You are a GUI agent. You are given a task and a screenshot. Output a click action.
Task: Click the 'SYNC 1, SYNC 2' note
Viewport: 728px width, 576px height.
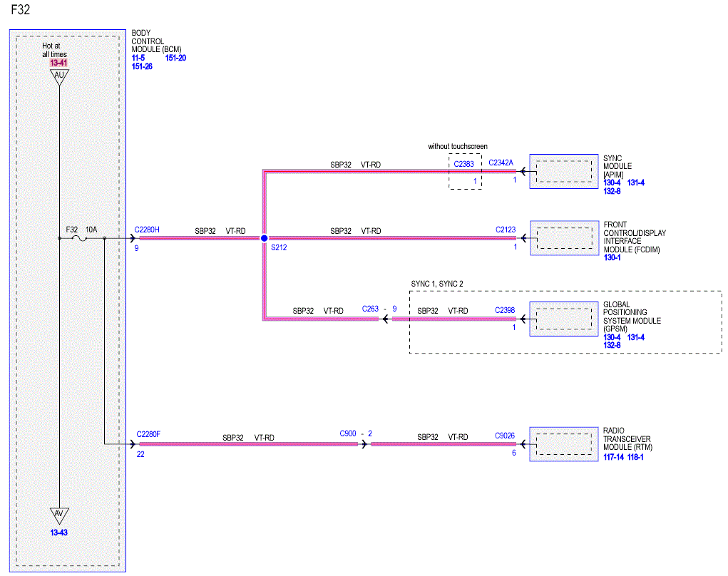pos(437,284)
